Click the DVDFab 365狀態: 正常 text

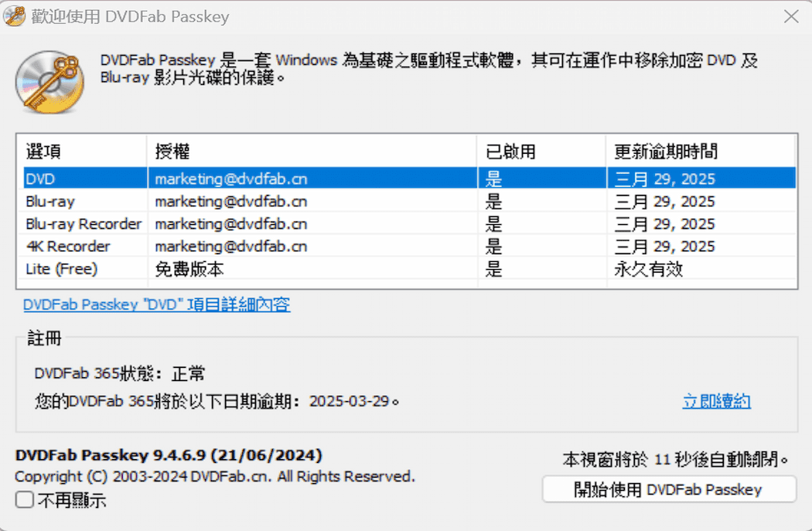120,373
